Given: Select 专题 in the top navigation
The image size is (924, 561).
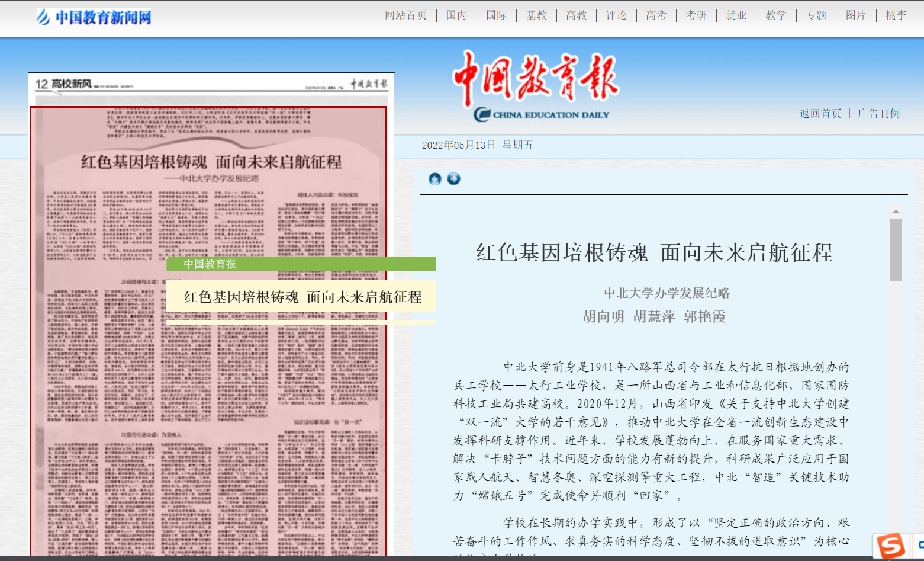Looking at the screenshot, I should click(x=816, y=15).
